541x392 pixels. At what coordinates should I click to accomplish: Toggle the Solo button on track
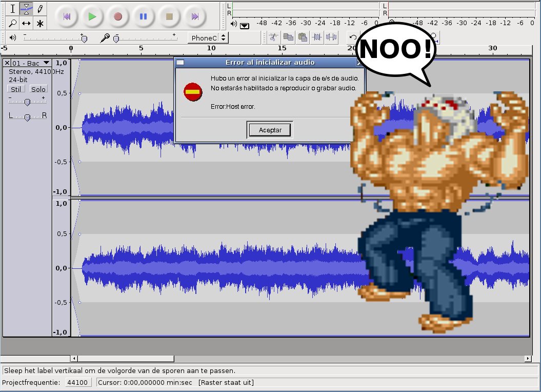pos(38,89)
